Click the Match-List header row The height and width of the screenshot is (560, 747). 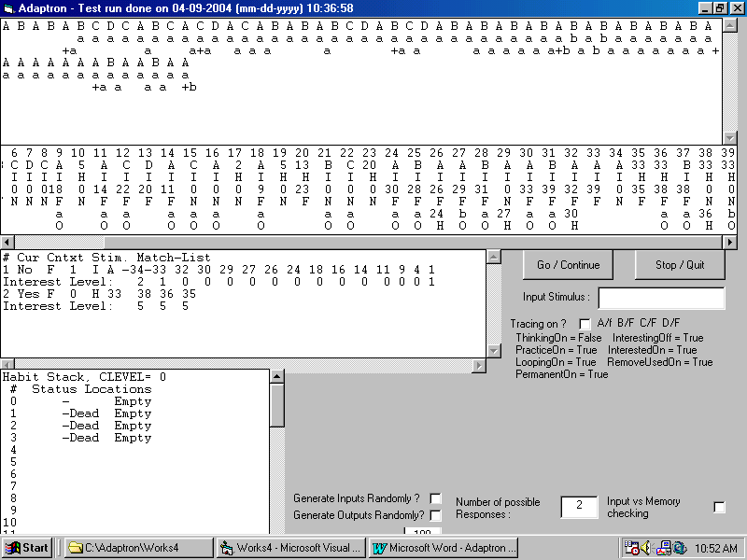pos(106,258)
